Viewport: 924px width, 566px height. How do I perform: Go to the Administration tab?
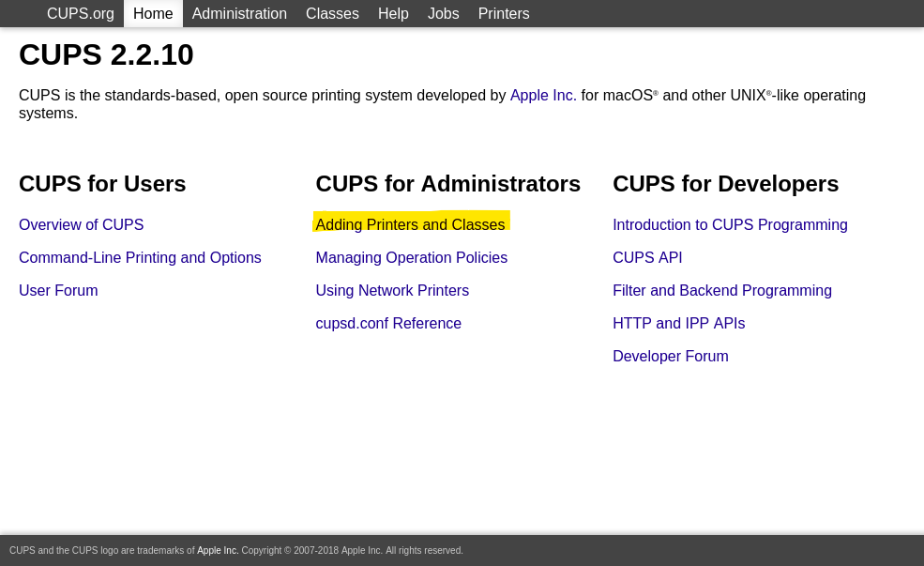click(x=239, y=14)
